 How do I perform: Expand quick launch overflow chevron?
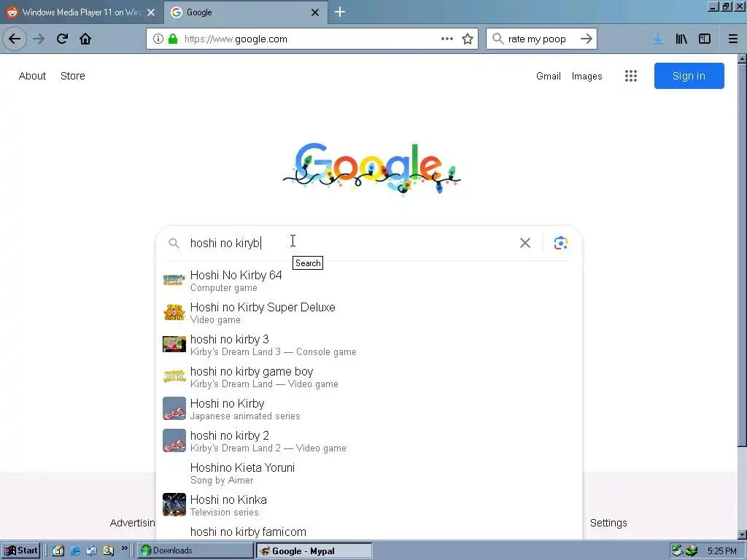[x=124, y=548]
